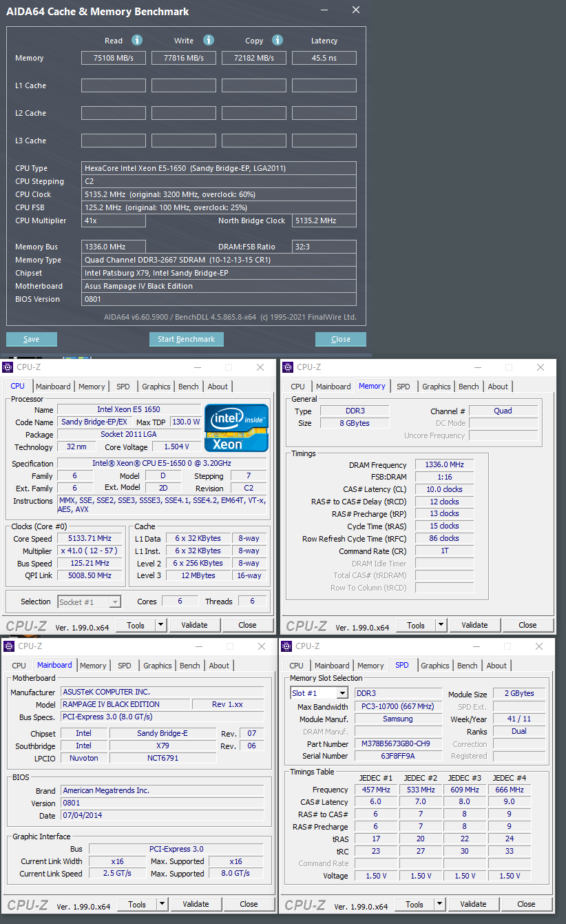Click Tools button in the SPD-tab window

415,904
